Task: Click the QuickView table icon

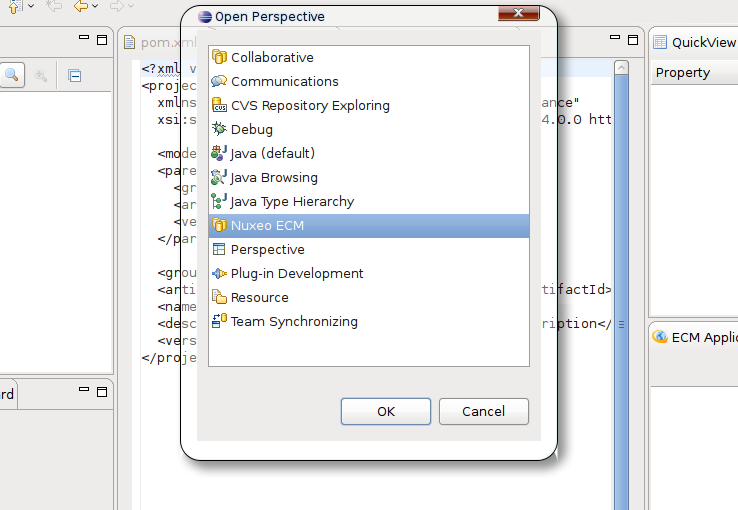Action: click(660, 42)
